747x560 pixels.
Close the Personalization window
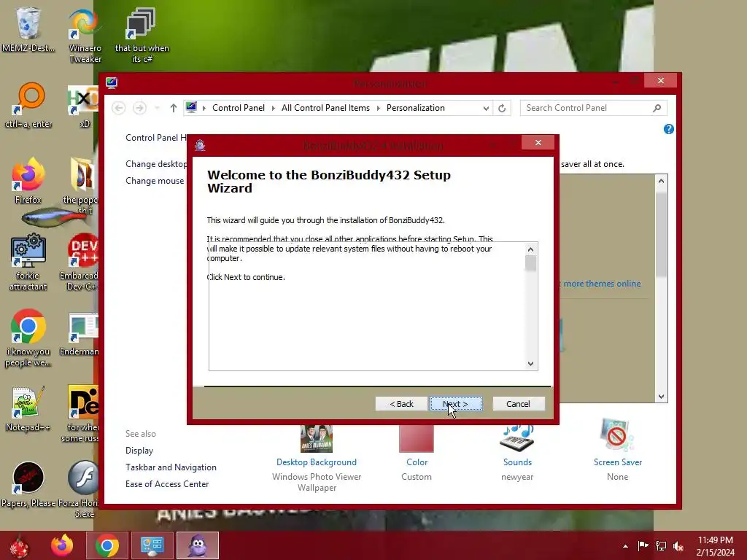pos(660,80)
